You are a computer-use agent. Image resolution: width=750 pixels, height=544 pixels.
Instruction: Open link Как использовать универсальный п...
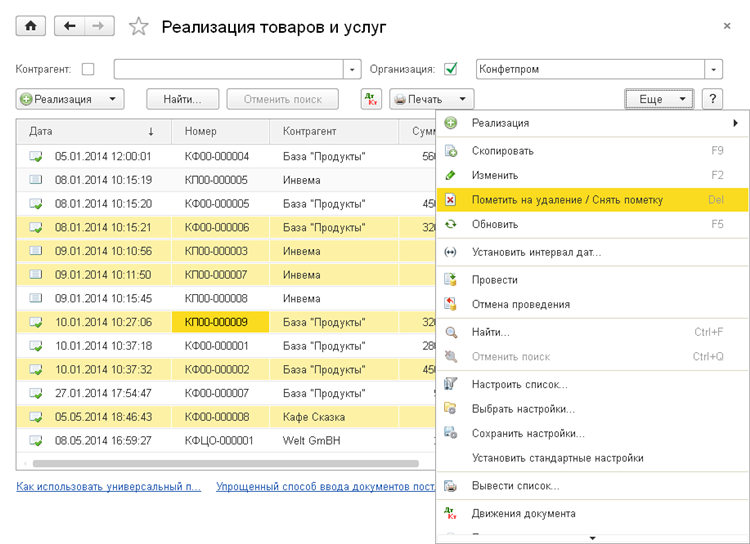(108, 487)
